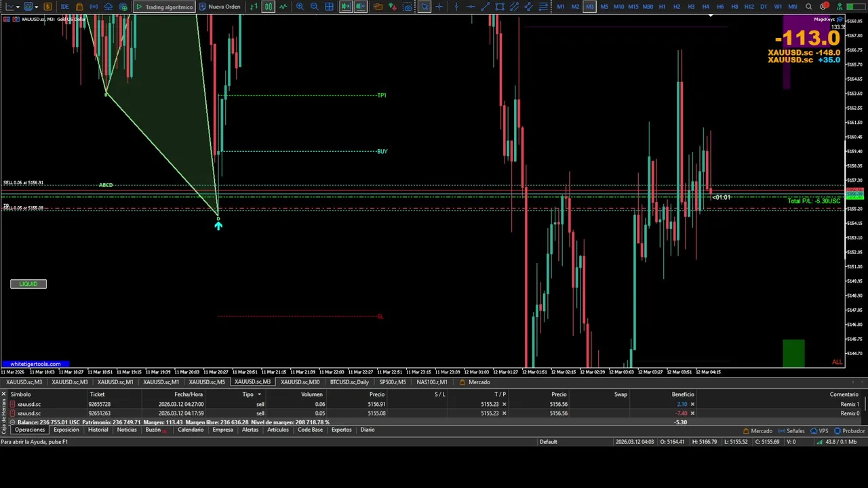Toggle chart shift from right edge
This screenshot has height=488, width=868.
(361, 7)
